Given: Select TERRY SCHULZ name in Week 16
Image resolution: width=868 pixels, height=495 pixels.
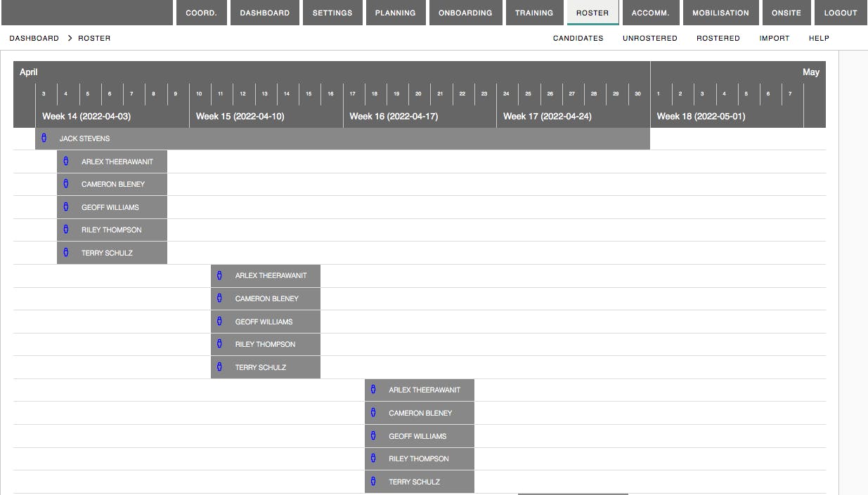Looking at the screenshot, I should point(415,482).
